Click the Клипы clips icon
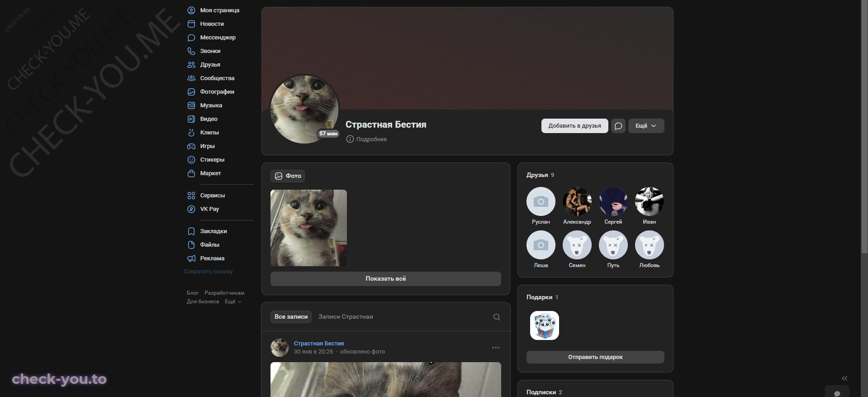 click(x=191, y=133)
